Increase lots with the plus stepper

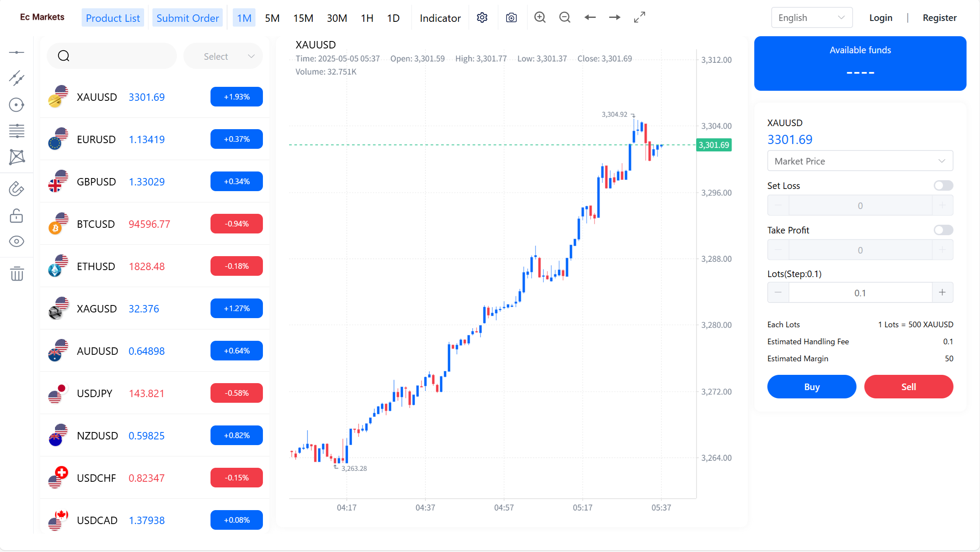(x=942, y=293)
